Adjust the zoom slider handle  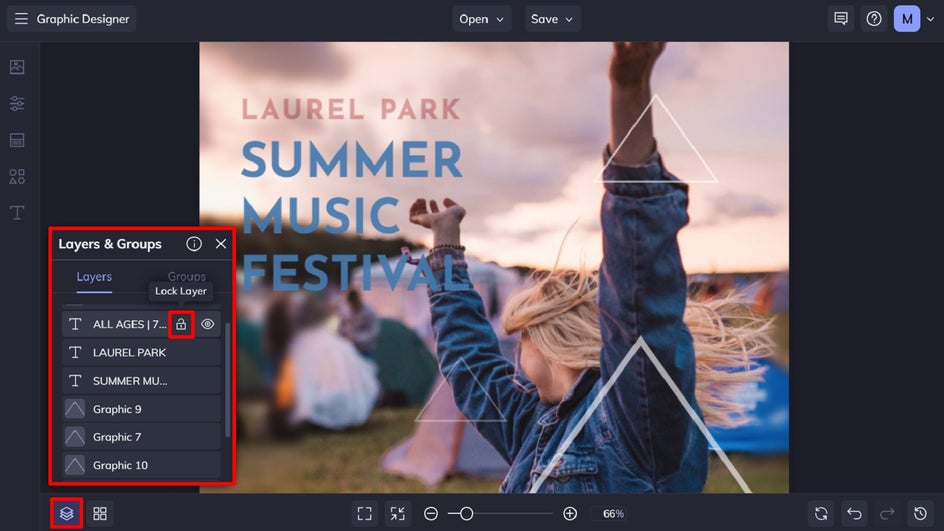tap(466, 514)
